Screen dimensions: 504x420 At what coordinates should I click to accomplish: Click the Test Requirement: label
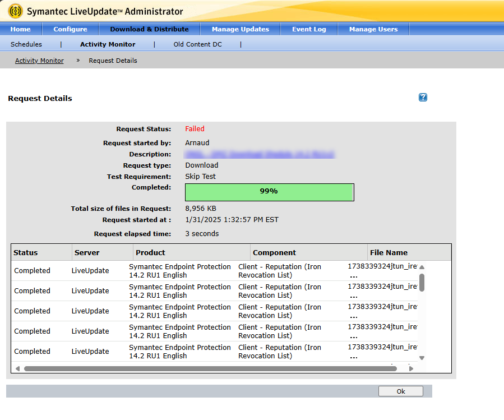coord(139,177)
